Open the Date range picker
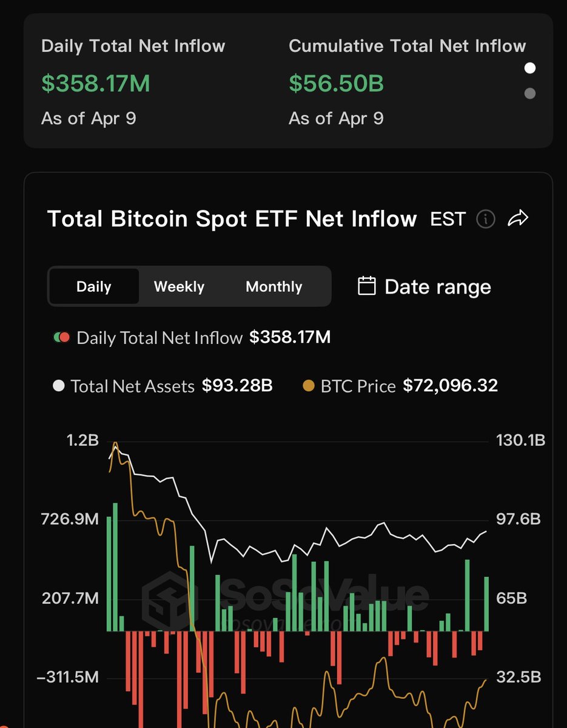 pyautogui.click(x=437, y=286)
